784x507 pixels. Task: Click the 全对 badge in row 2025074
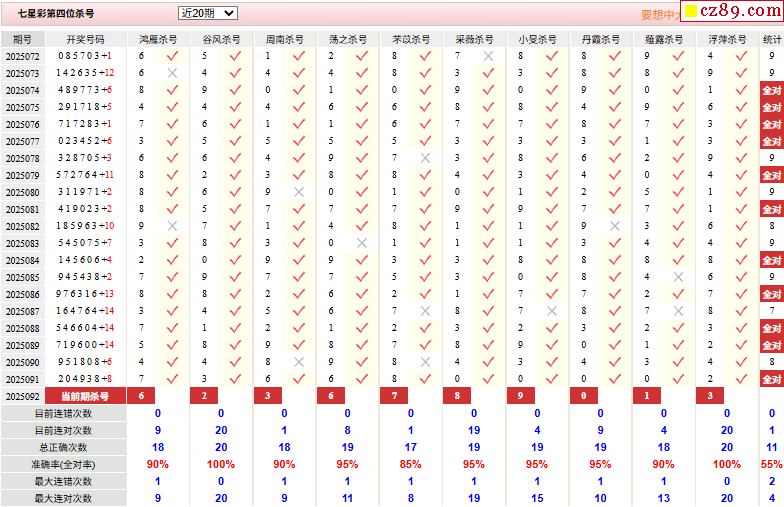point(772,90)
